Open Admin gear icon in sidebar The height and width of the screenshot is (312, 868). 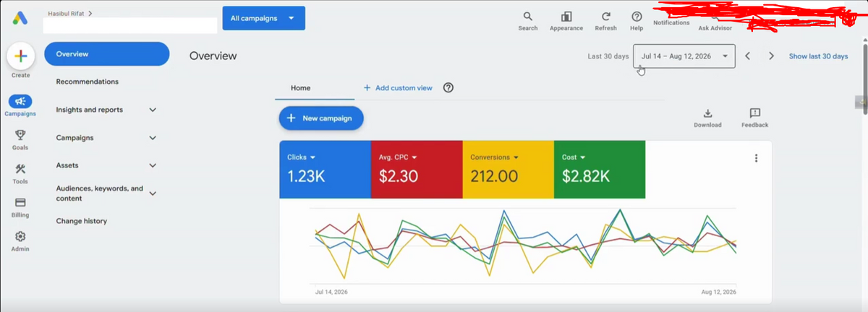coord(20,236)
